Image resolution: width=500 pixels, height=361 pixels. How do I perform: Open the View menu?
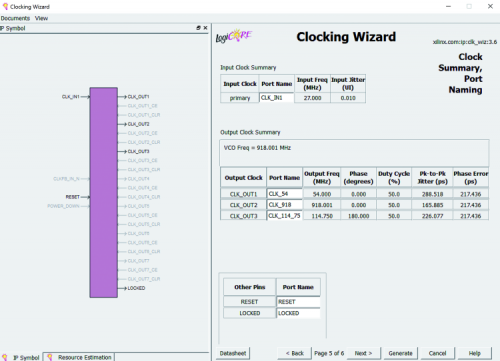41,18
